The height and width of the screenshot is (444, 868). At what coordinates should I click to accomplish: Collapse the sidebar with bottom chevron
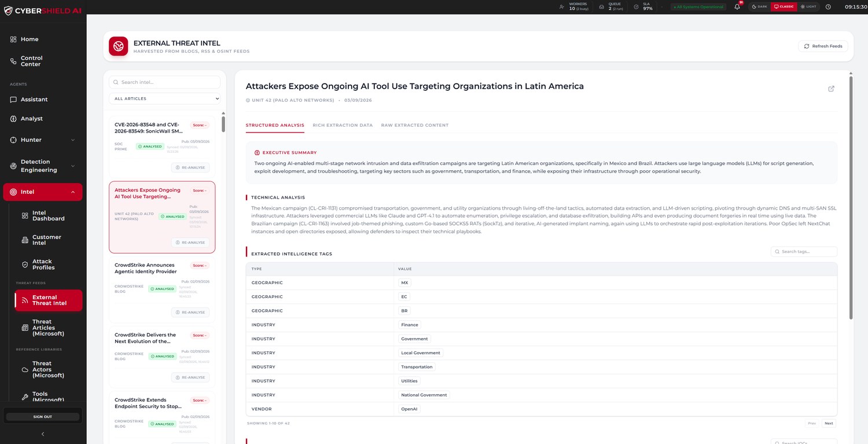[43, 434]
